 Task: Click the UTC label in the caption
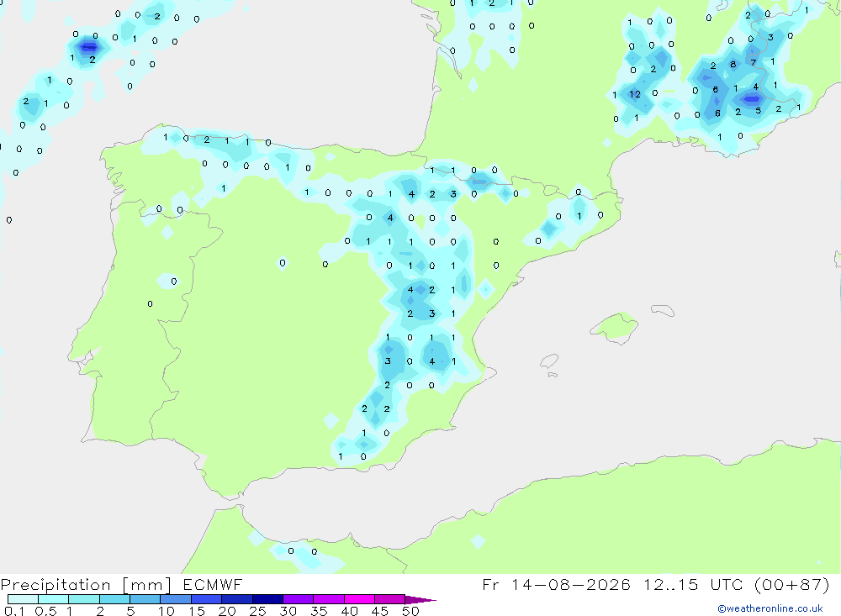[x=727, y=584]
